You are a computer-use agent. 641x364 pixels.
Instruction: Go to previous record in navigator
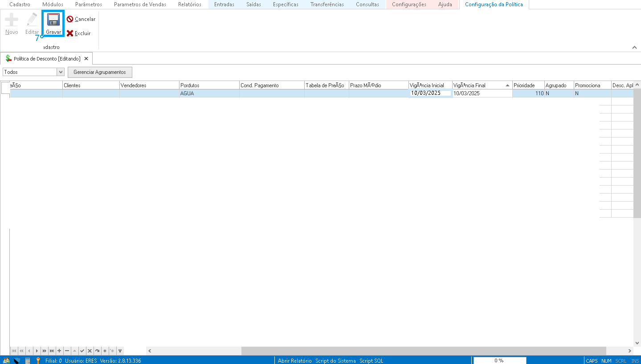29,351
